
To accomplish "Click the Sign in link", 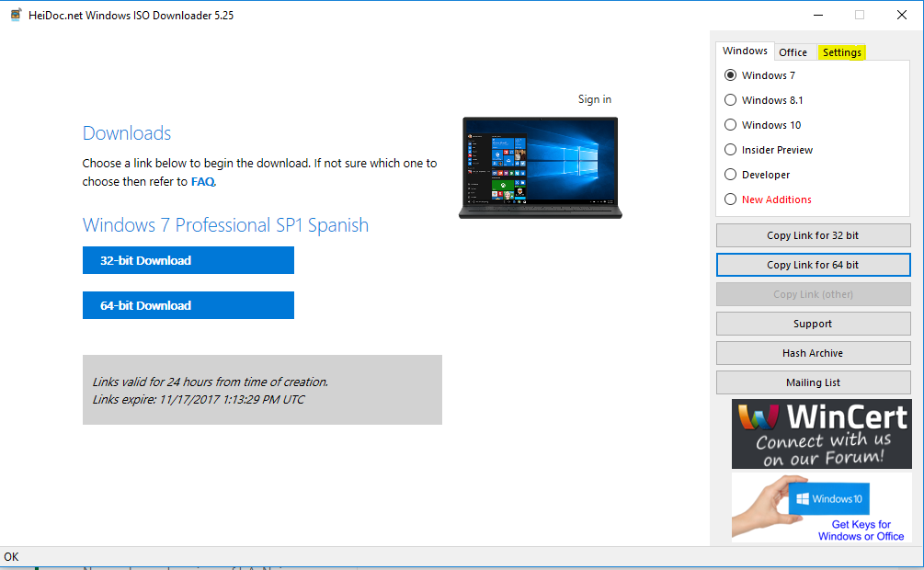I will (x=595, y=99).
